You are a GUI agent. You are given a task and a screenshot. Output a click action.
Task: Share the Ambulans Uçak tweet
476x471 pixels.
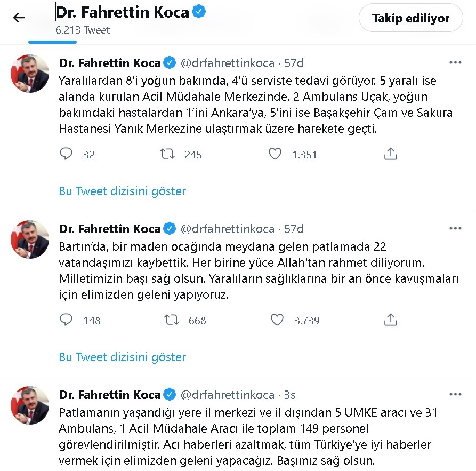coord(391,154)
